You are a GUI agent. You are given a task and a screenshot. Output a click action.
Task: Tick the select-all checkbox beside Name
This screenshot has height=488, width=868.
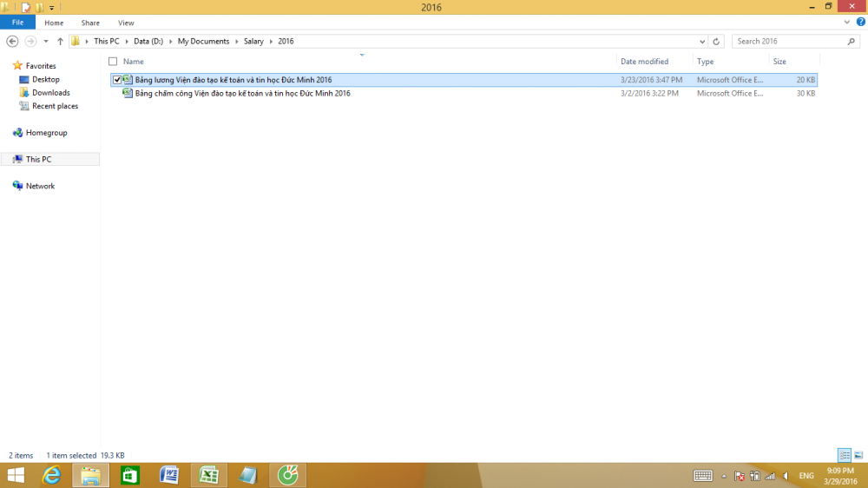click(113, 62)
